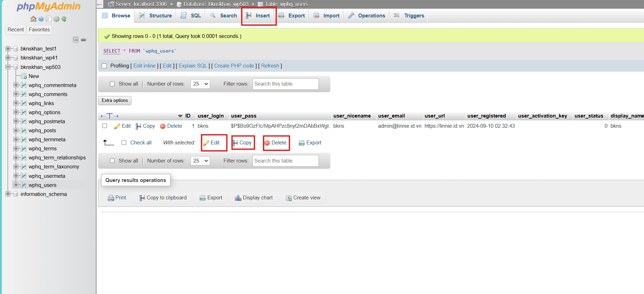The width and height of the screenshot is (644, 294).
Task: Expand the bknskhan_test1 database node
Action: point(8,49)
